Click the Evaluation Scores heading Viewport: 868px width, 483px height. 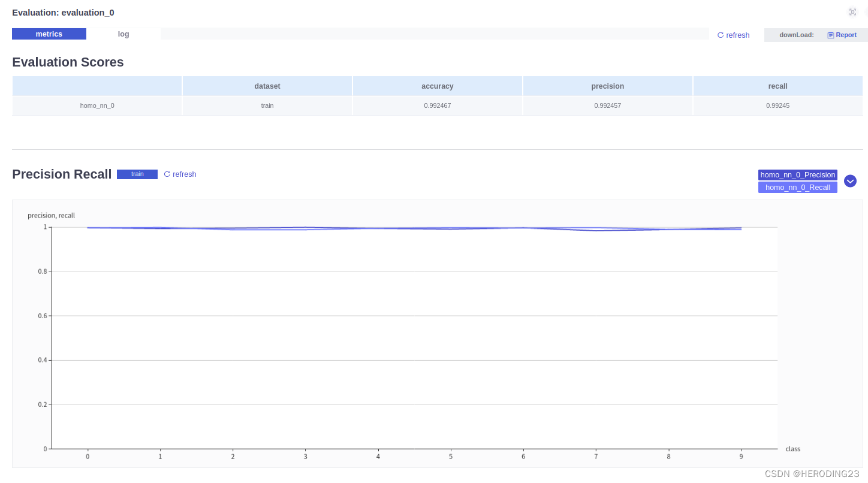pyautogui.click(x=68, y=62)
